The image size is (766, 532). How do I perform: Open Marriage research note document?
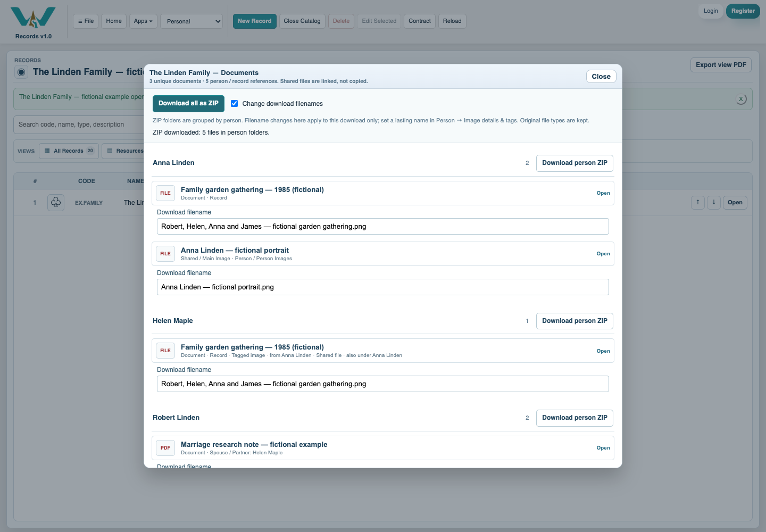click(603, 448)
